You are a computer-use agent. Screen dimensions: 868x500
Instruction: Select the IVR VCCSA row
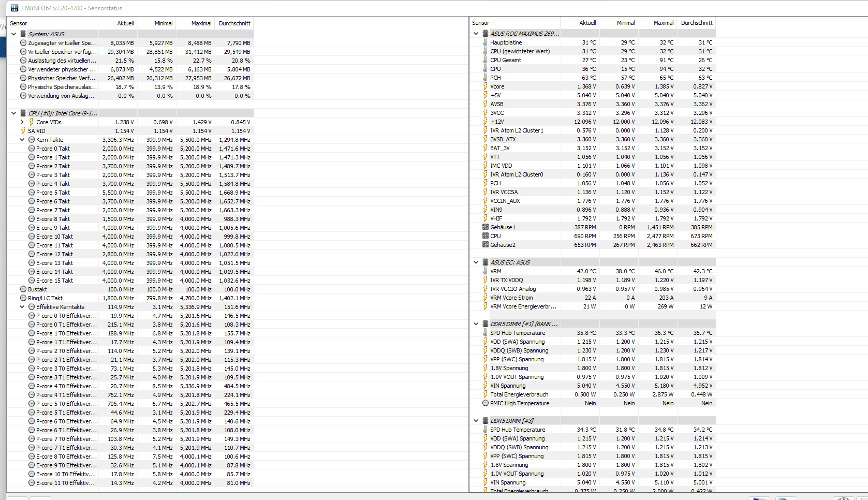point(593,192)
